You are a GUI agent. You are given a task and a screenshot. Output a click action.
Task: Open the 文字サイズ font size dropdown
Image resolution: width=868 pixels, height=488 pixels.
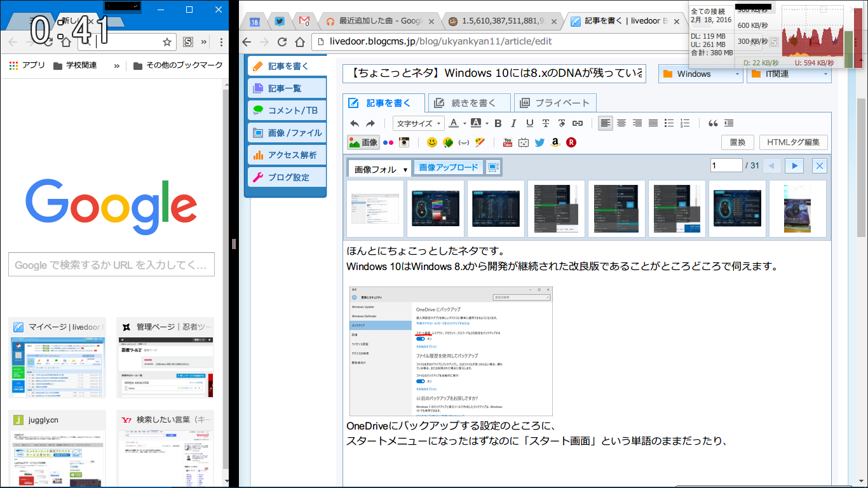coord(420,123)
